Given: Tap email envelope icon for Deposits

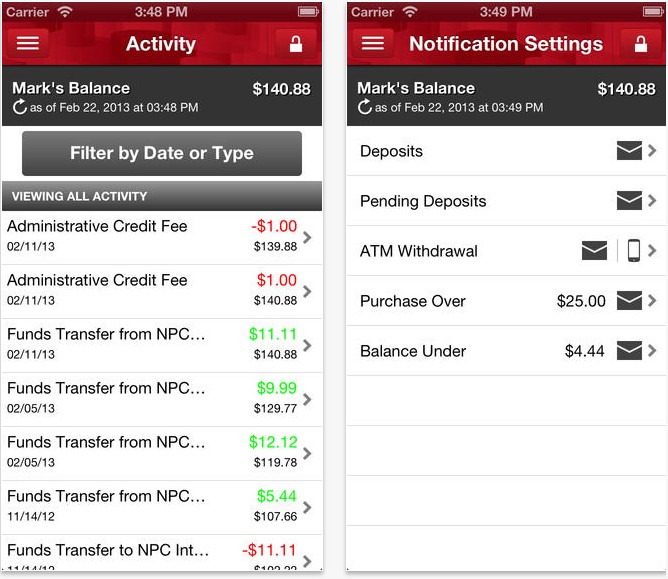Looking at the screenshot, I should tap(629, 150).
